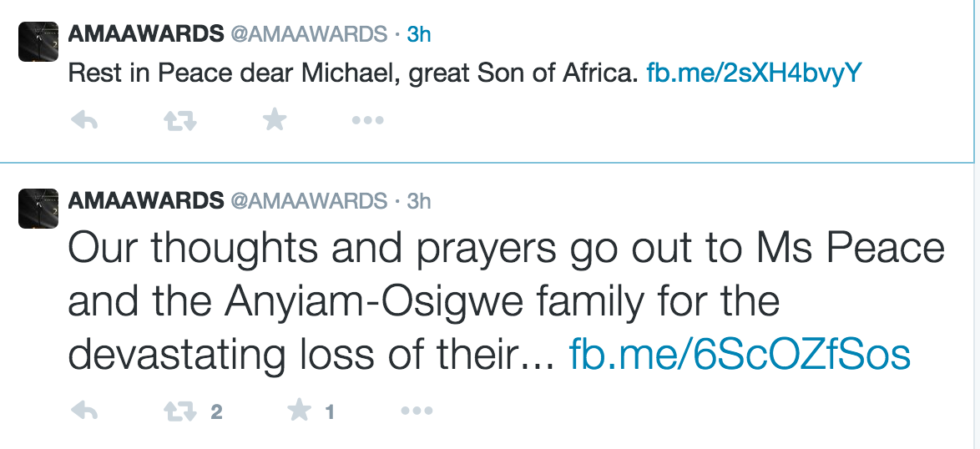Open more options on 'Rest in Peace' tweet
980x449 pixels.
click(x=367, y=121)
